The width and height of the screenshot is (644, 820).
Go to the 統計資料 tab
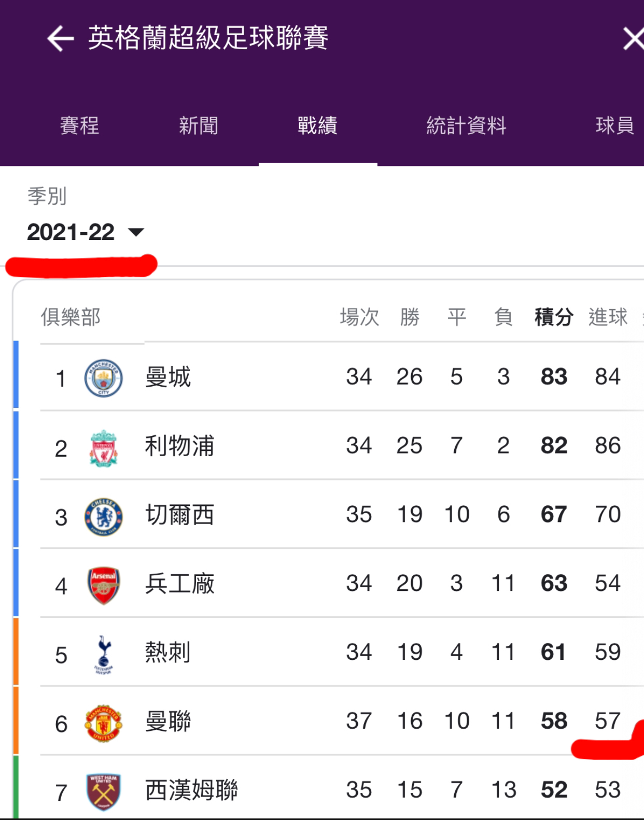pos(466,125)
